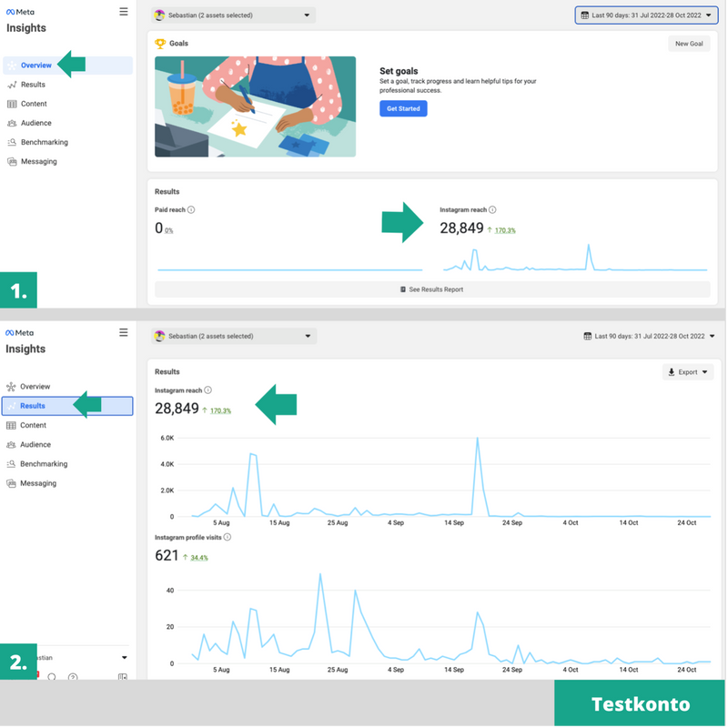Select Results in lower sidebar

(67, 406)
